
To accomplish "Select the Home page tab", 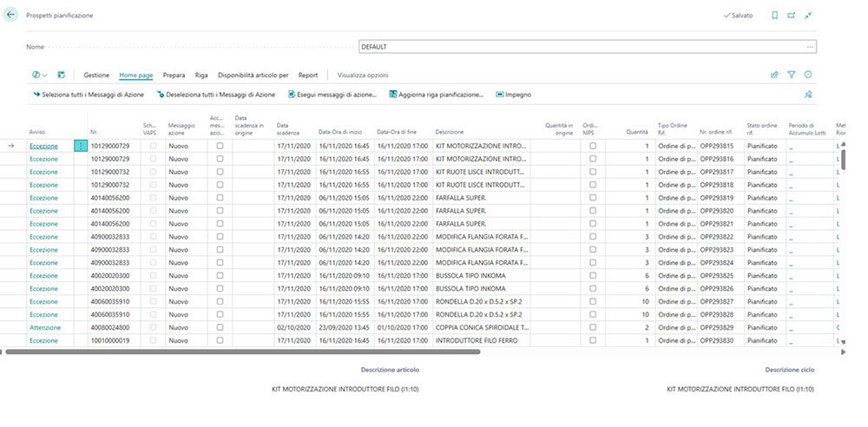I will coord(135,75).
